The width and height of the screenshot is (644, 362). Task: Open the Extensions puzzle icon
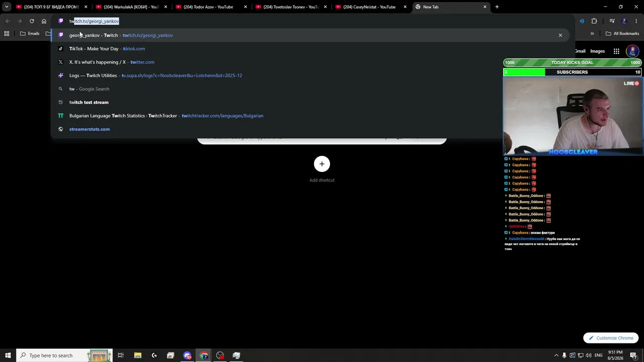[594, 21]
